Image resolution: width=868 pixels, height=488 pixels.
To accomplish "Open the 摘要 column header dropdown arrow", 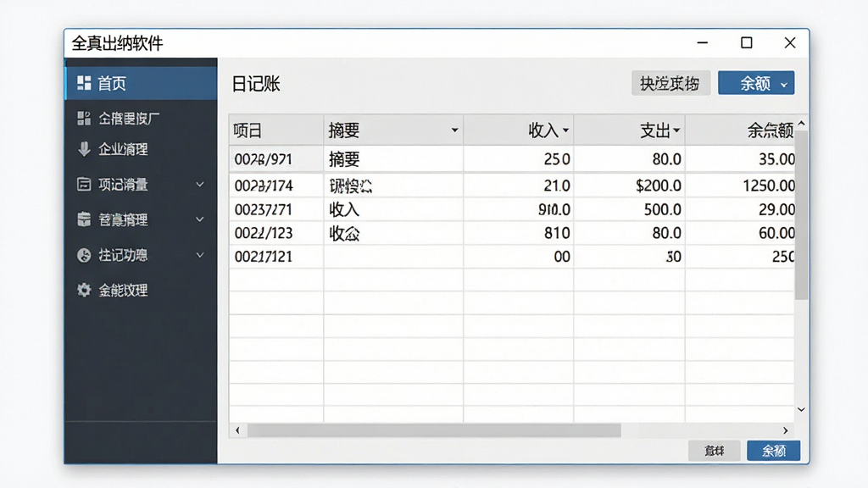I will pos(454,130).
